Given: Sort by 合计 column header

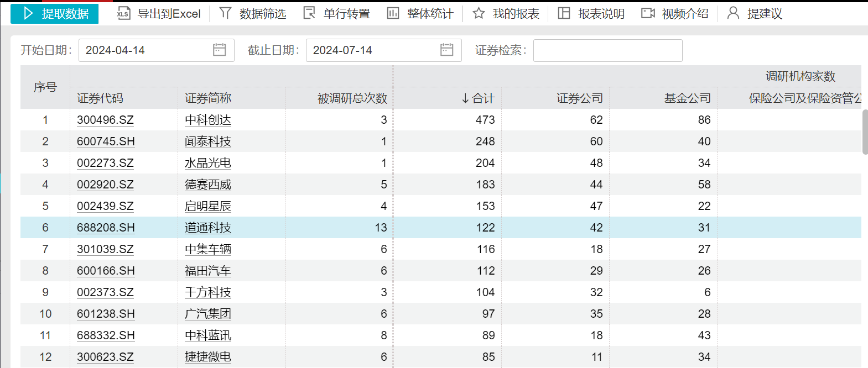Looking at the screenshot, I should click(x=478, y=98).
